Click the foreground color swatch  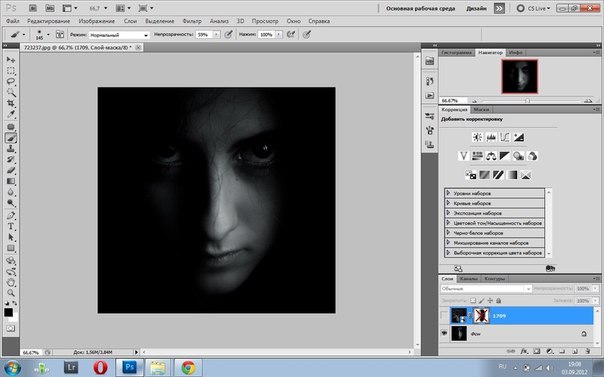(x=8, y=312)
